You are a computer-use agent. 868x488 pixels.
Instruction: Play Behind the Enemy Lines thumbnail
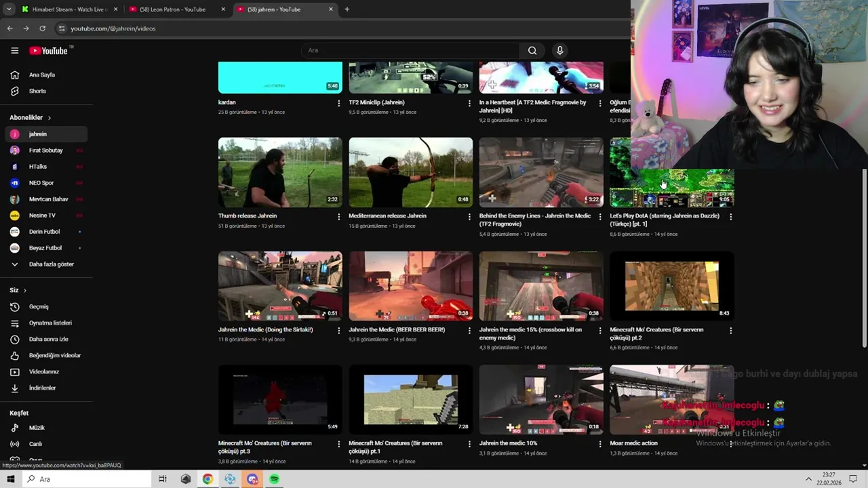[x=541, y=172]
